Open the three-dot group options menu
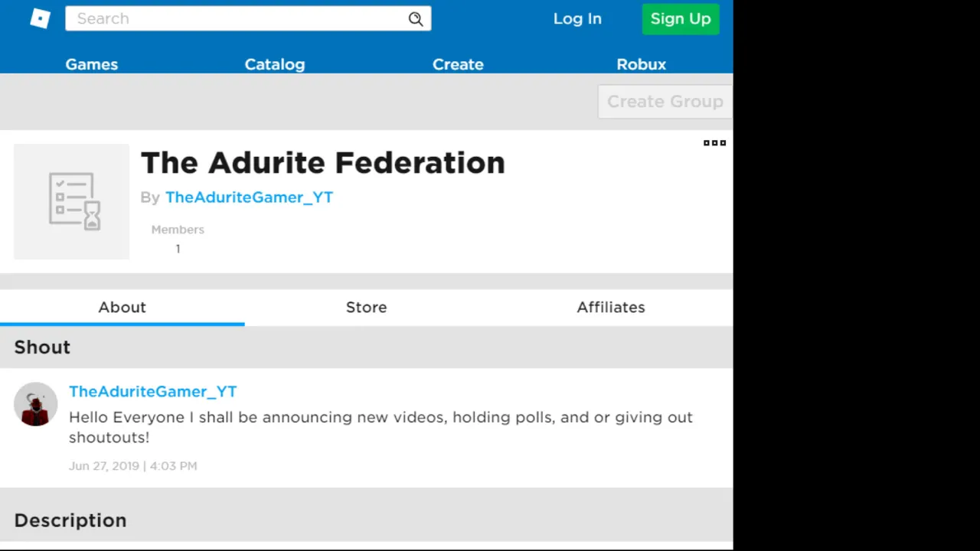This screenshot has height=551, width=980. tap(714, 143)
